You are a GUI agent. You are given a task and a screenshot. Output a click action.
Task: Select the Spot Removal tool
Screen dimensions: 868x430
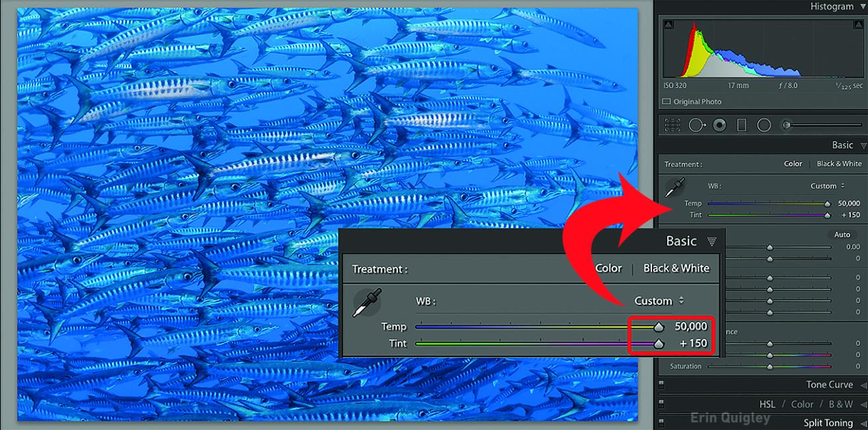[x=696, y=125]
